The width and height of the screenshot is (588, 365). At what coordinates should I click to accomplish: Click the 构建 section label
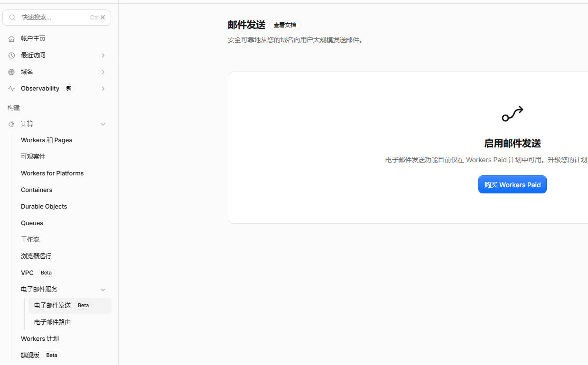tap(14, 108)
